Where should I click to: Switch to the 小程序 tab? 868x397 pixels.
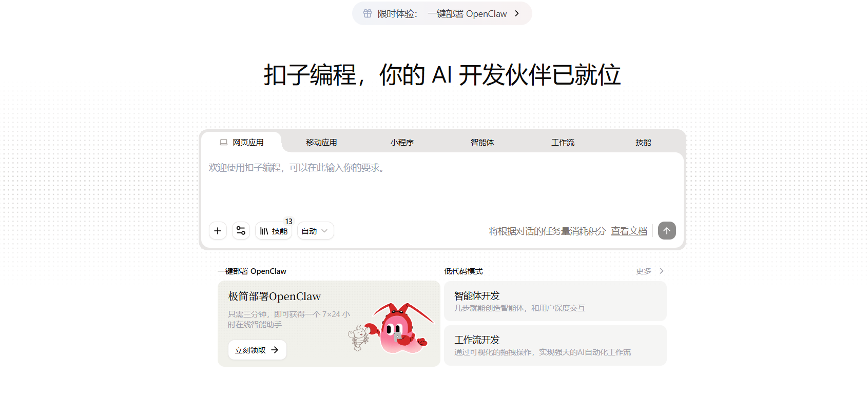pos(402,143)
